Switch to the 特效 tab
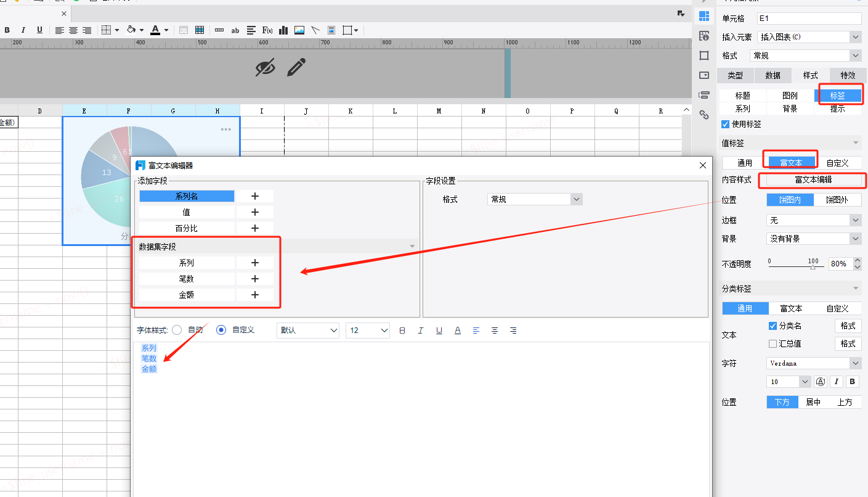Image resolution: width=868 pixels, height=497 pixels. tap(848, 75)
